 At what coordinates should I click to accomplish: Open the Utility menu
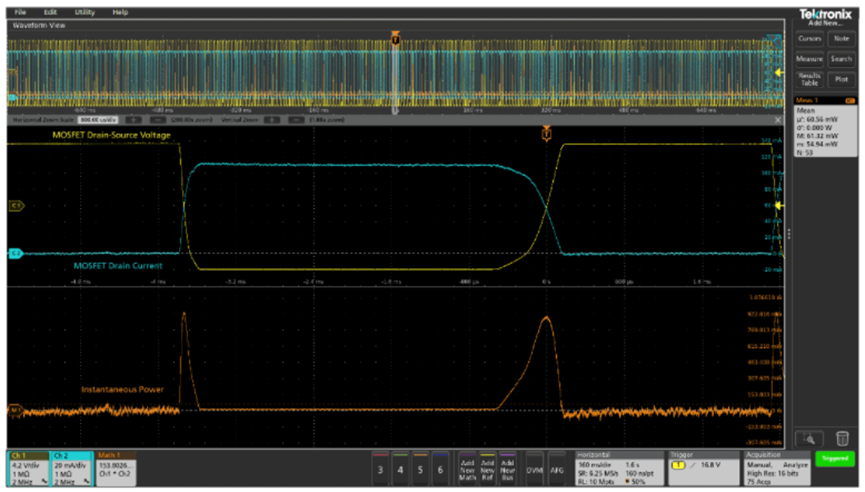click(85, 12)
